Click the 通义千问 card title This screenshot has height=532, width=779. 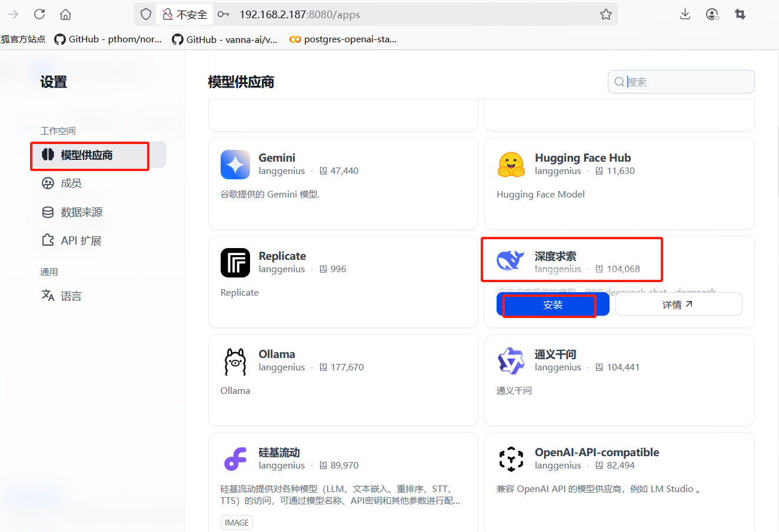tap(555, 354)
